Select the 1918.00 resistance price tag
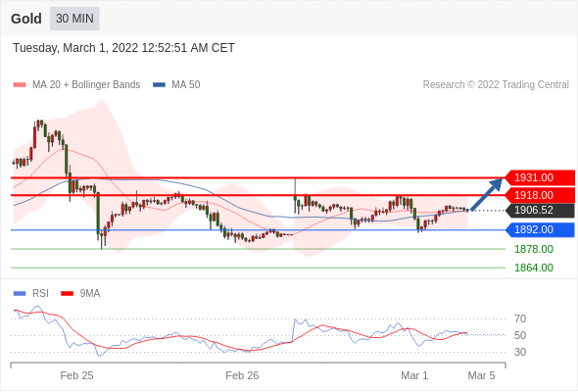This screenshot has height=392, width=578. click(x=540, y=195)
